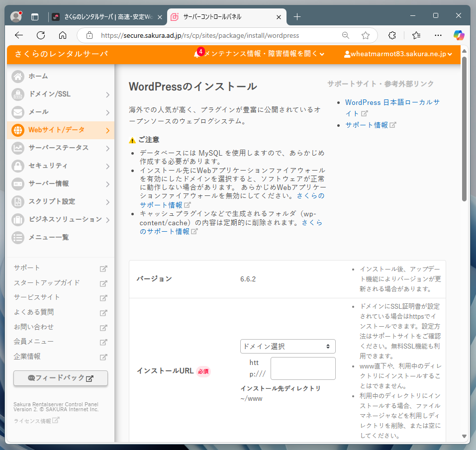Click the page vertical scrollbar thumb
Image resolution: width=476 pixels, height=450 pixels.
tap(464, 129)
